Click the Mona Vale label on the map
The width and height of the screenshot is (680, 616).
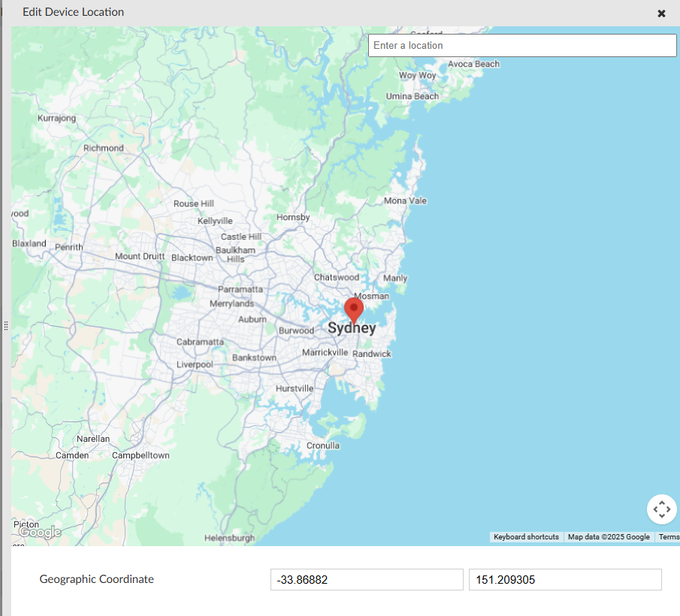point(405,201)
